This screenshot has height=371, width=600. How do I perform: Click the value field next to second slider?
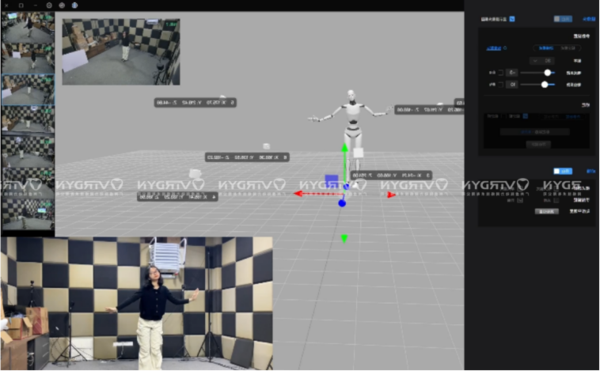pos(512,85)
